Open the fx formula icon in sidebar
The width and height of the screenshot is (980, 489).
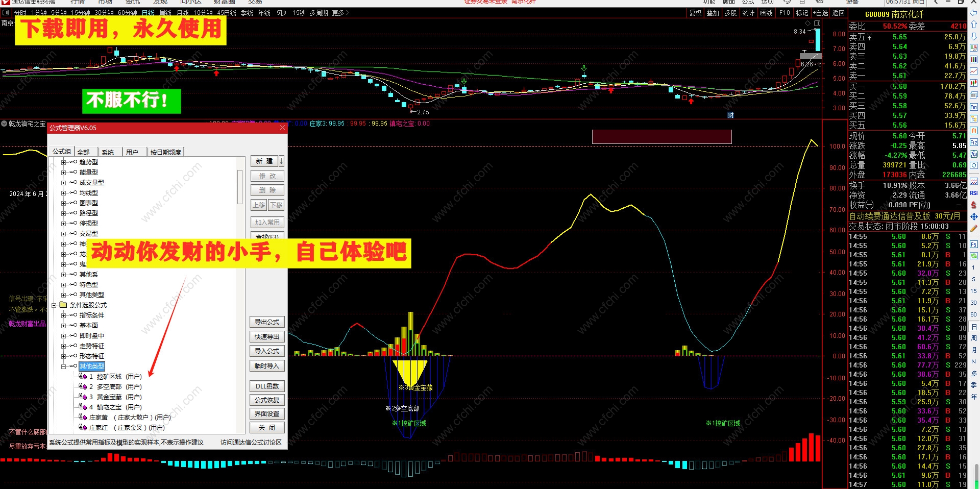coord(974,154)
